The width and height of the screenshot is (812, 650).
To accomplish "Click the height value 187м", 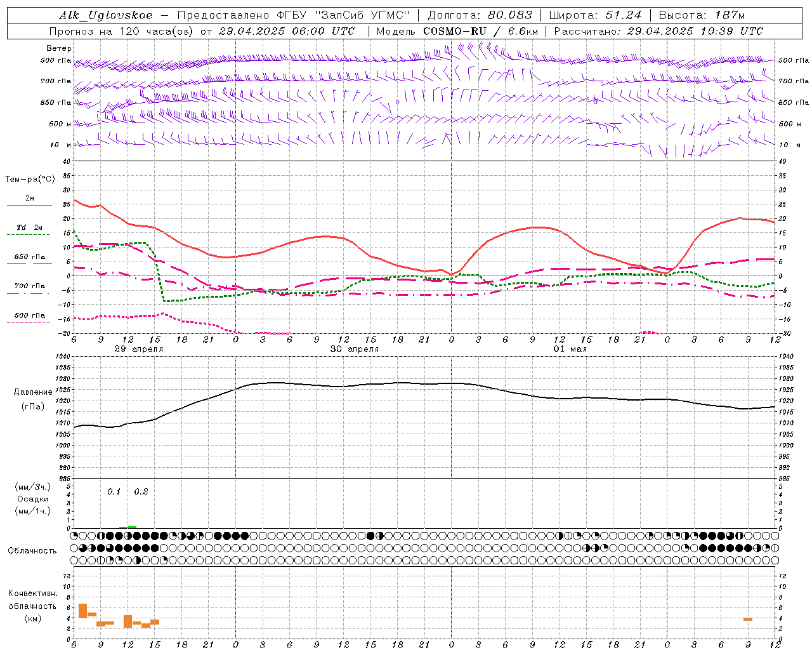I will pyautogui.click(x=730, y=15).
